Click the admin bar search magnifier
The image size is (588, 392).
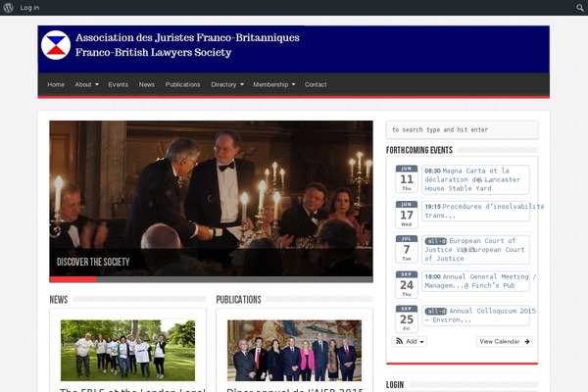pyautogui.click(x=580, y=8)
